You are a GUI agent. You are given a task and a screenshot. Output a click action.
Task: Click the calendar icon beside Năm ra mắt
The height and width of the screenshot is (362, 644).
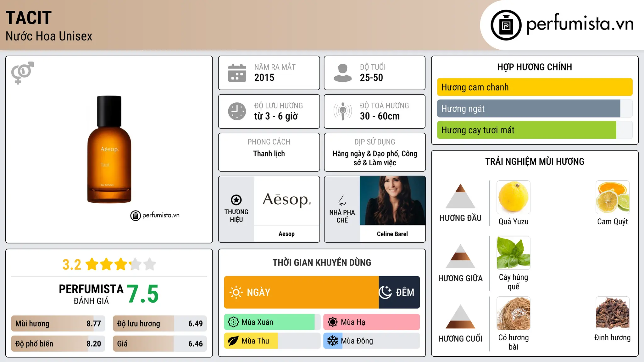(x=237, y=73)
